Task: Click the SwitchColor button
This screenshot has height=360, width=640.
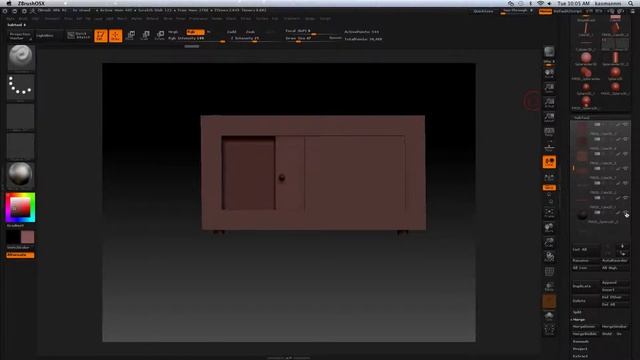Action: tap(20, 247)
